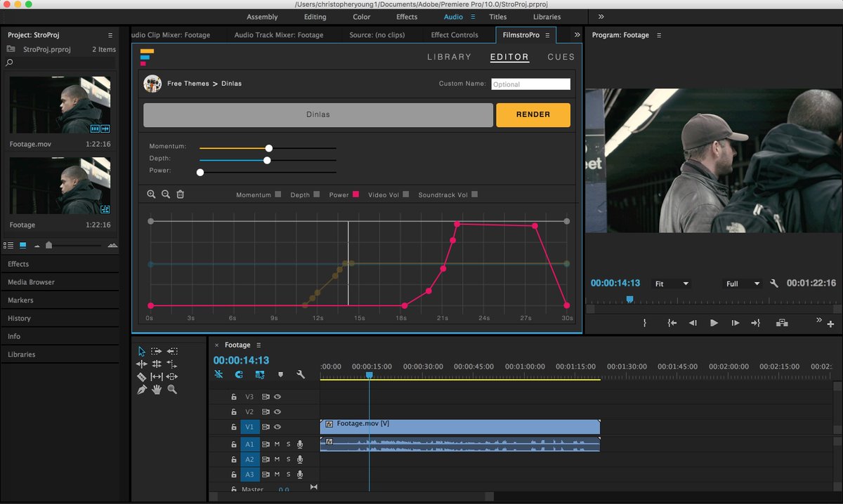Select the Ripple Edit tool
Image resolution: width=843 pixels, height=504 pixels.
[142, 364]
